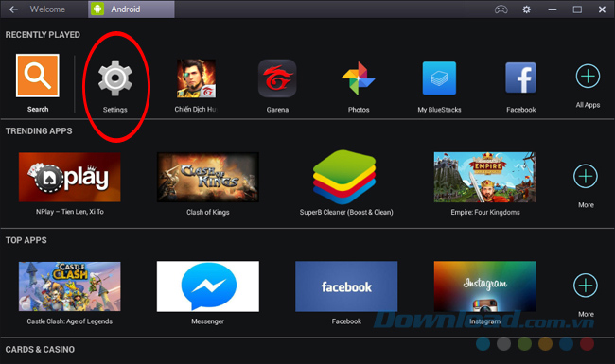Open BlueStacks settings gear in title bar
Screen dimensions: 615x364
pyautogui.click(x=526, y=9)
